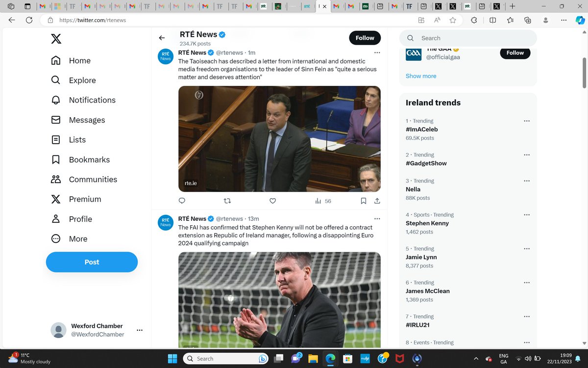The image size is (588, 368).
Task: Close the current active tab
Action: click(324, 6)
